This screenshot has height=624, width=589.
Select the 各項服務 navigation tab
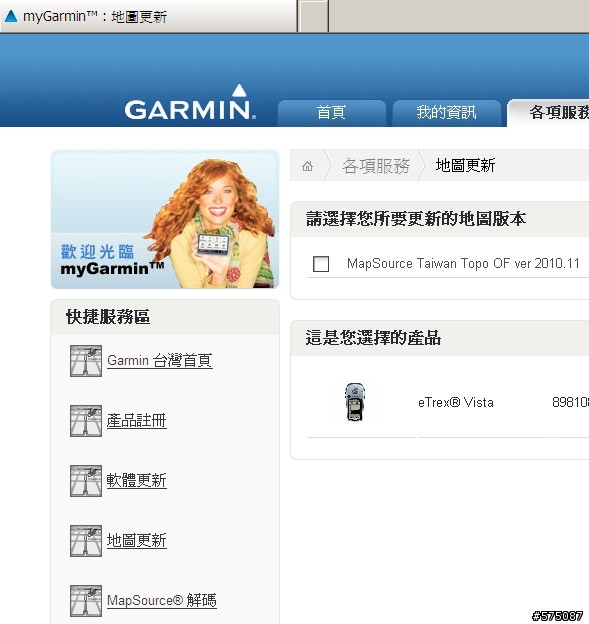[x=548, y=113]
